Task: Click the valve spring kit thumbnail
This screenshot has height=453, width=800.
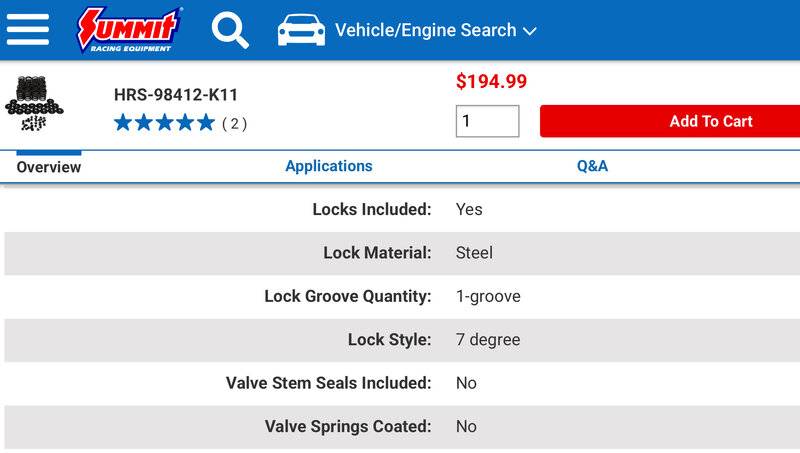Action: (x=35, y=103)
